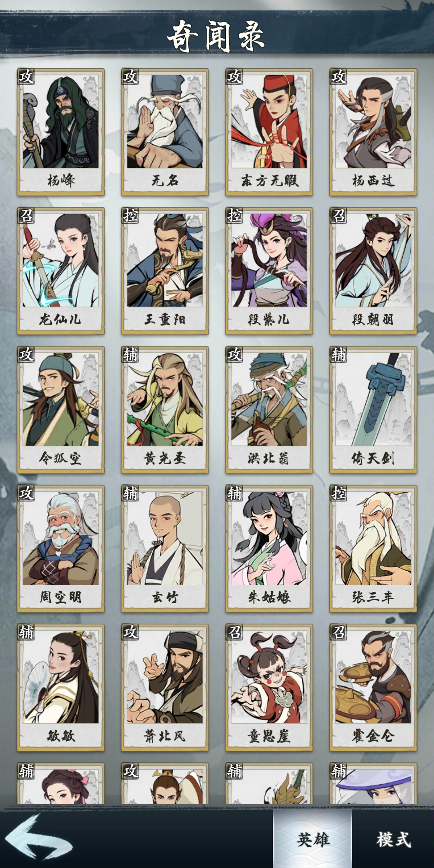Open the 洪北翁 hero card
The image size is (434, 868).
click(269, 410)
